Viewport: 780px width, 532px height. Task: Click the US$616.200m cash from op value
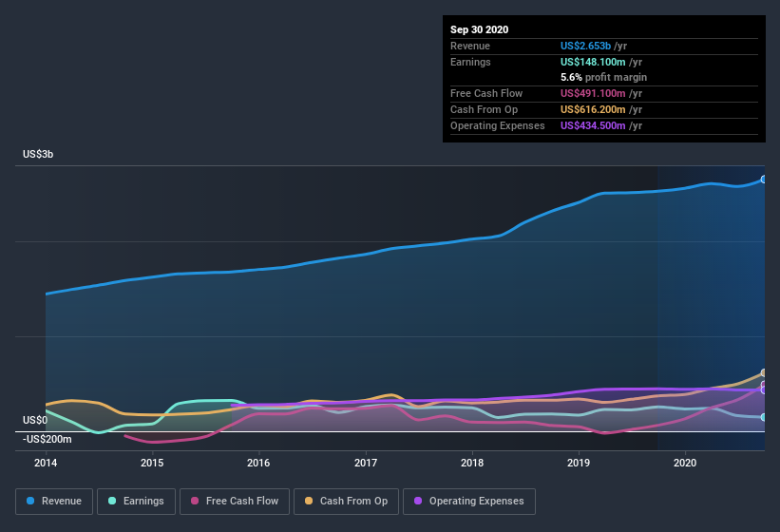pos(593,109)
